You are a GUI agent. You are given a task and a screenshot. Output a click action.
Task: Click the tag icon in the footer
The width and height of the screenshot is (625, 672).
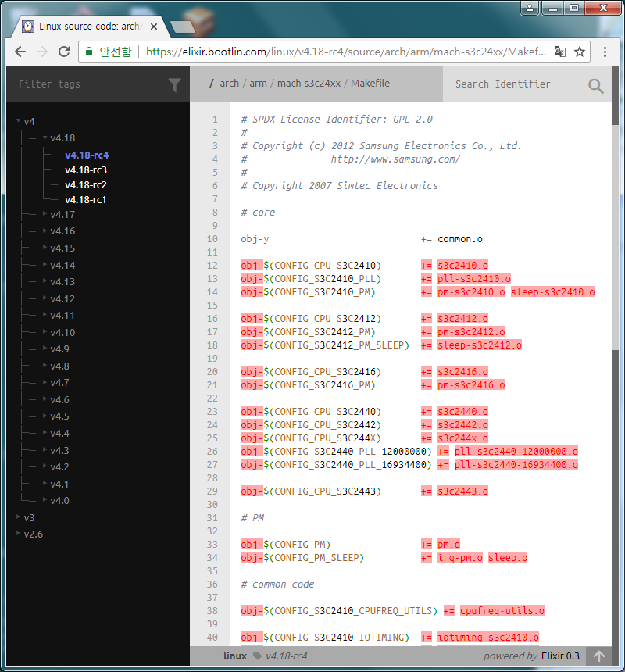coord(257,656)
